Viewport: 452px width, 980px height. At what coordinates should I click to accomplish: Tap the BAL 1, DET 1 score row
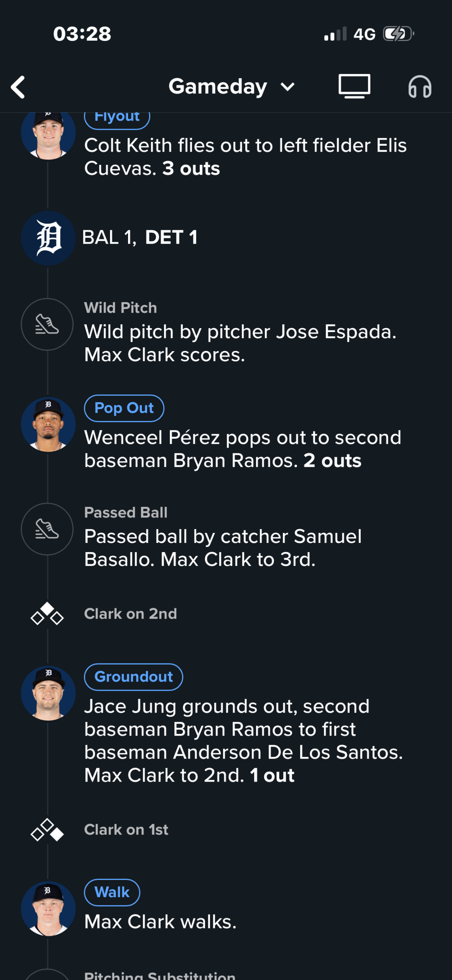tap(140, 238)
